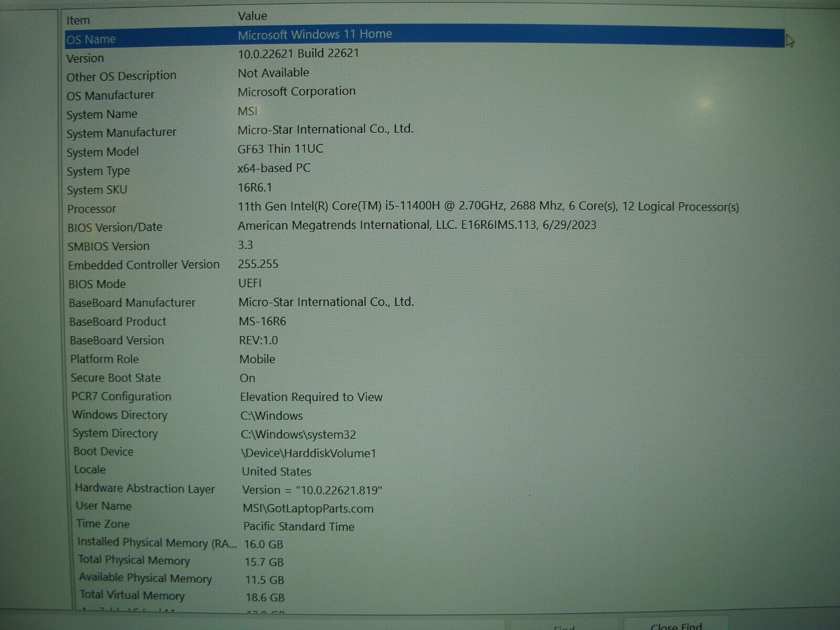
Task: Click the American Megatrends BIOS value
Action: [x=417, y=225]
